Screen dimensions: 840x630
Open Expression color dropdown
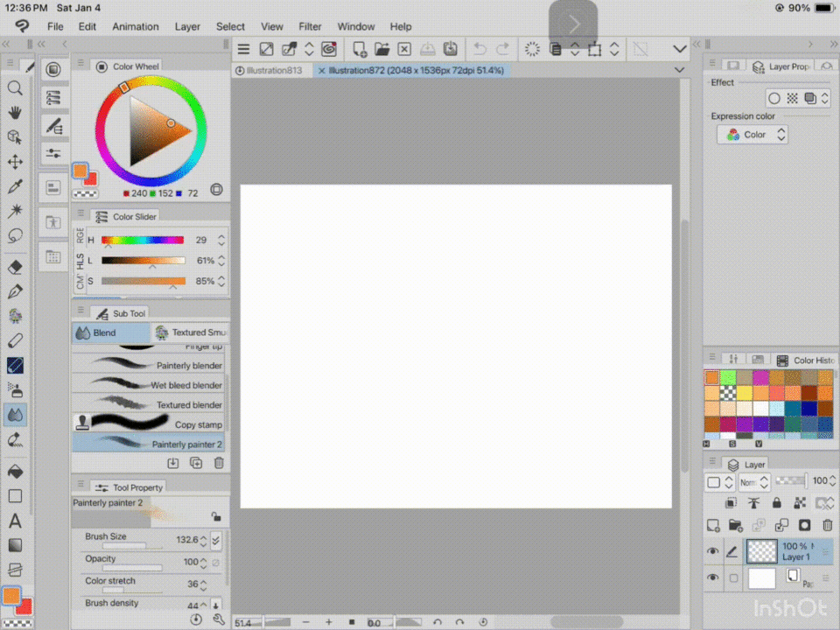[x=752, y=135]
